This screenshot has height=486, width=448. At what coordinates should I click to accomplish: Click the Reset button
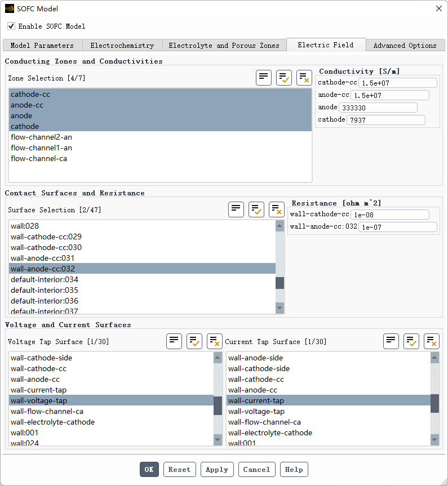[179, 470]
